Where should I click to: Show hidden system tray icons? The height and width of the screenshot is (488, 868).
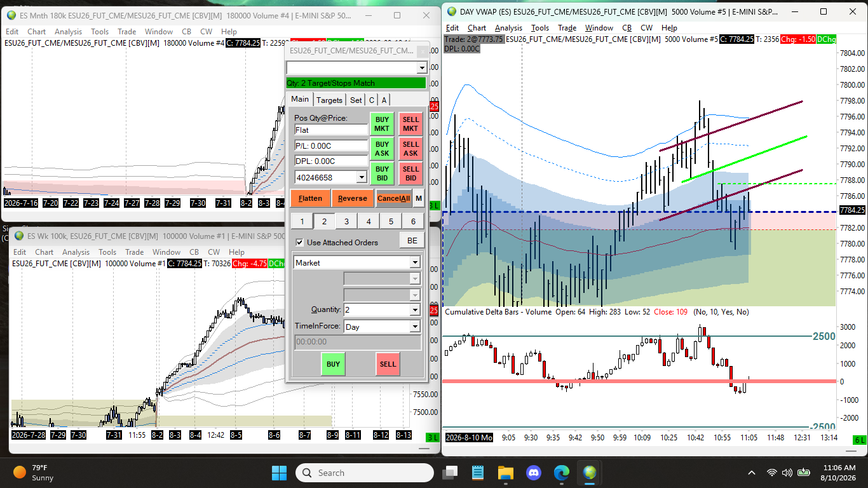[752, 473]
